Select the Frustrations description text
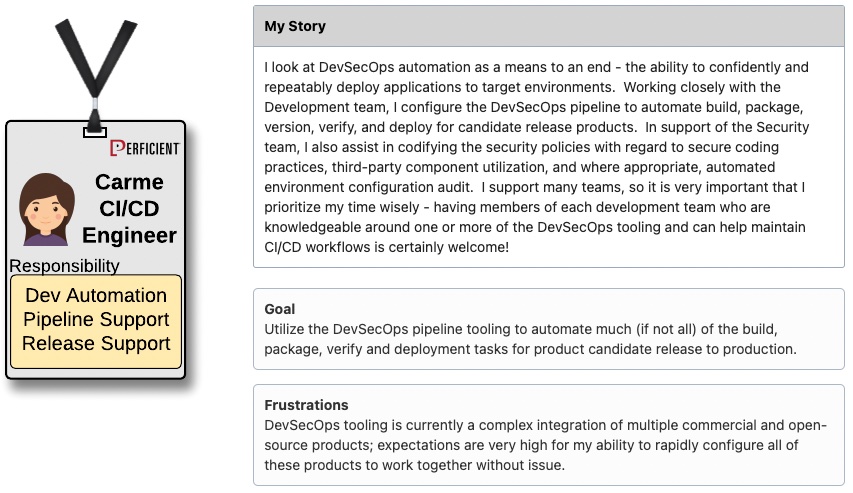853x493 pixels. 545,445
